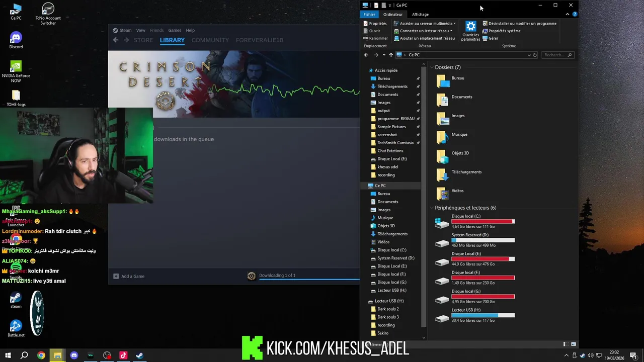
Task: Open the Fichier tab in Explorer
Action: [x=369, y=14]
